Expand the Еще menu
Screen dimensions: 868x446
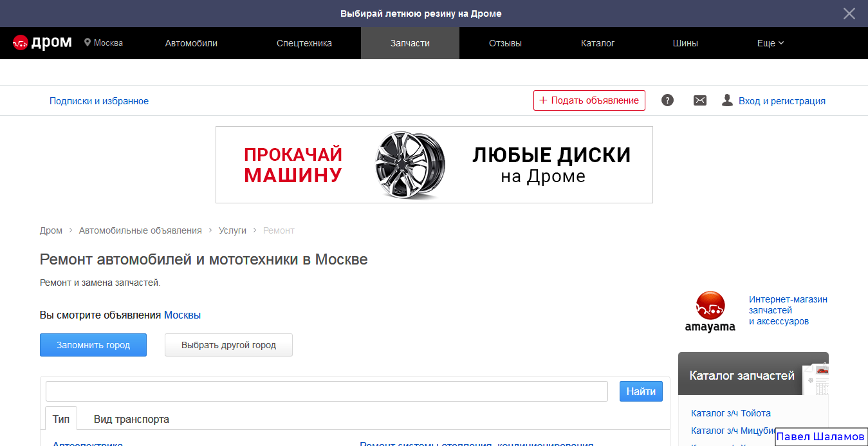(770, 43)
